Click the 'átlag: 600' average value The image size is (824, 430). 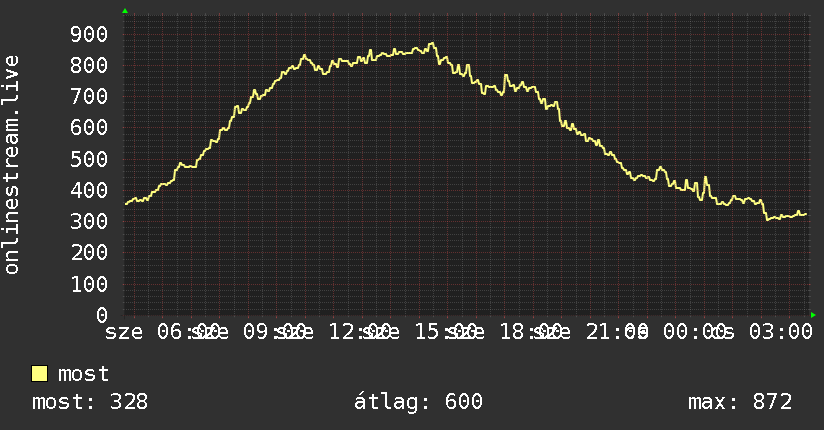point(418,402)
